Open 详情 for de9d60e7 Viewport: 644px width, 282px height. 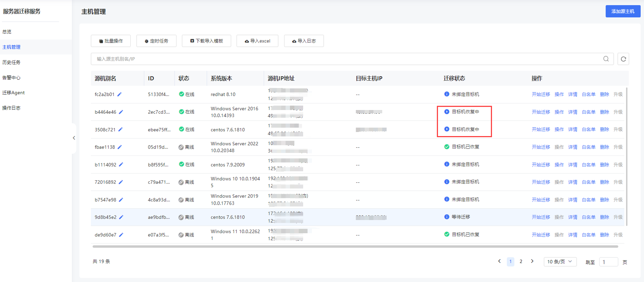pyautogui.click(x=573, y=235)
